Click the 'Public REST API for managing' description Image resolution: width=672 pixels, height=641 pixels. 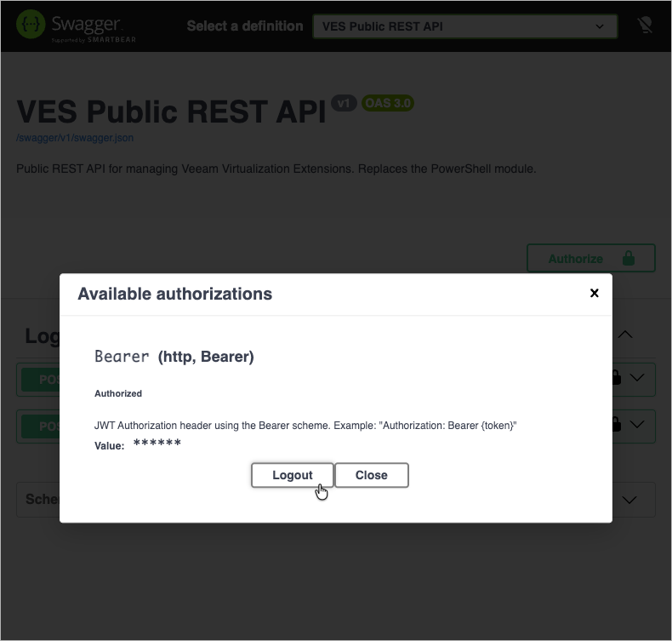pyautogui.click(x=276, y=169)
